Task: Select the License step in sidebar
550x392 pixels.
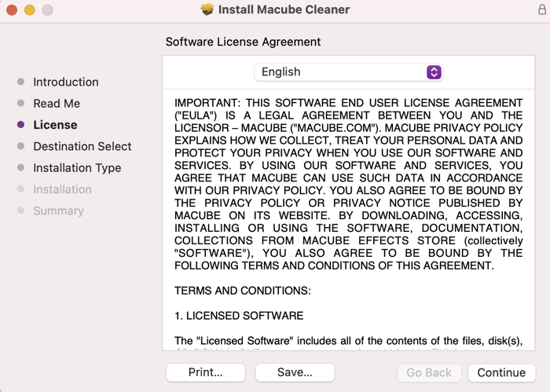Action: pos(55,125)
